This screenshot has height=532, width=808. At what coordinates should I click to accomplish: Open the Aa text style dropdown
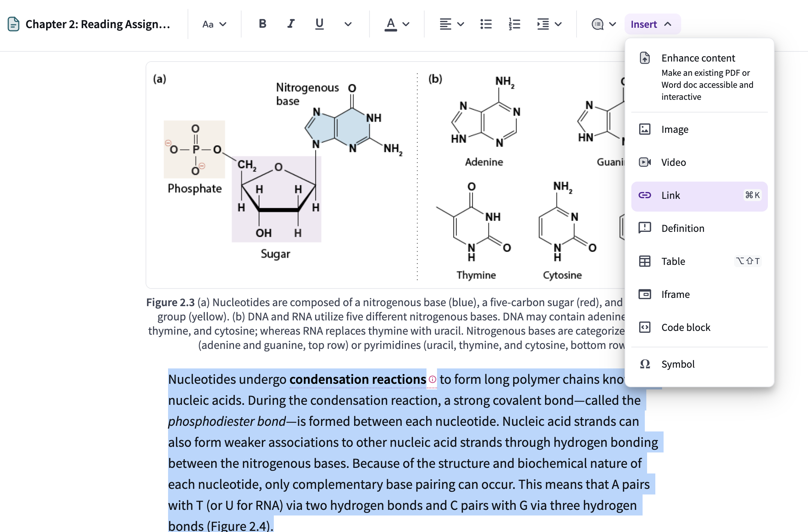(214, 24)
